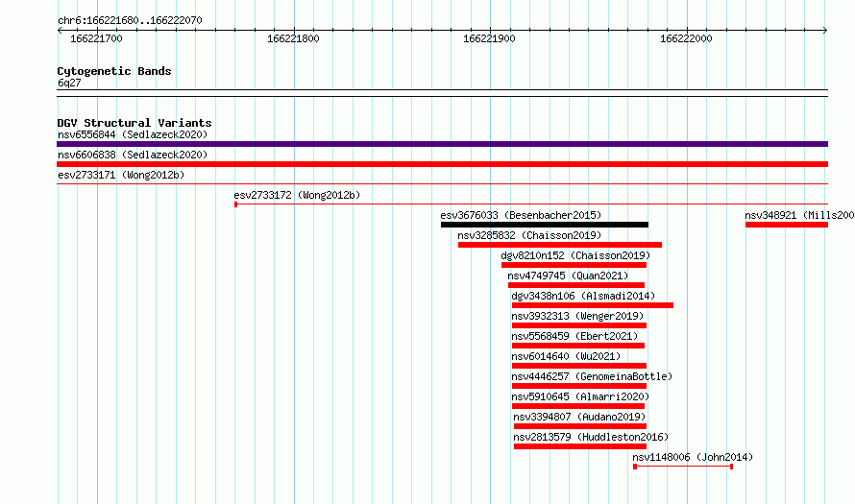Image resolution: width=855 pixels, height=504 pixels.
Task: Open esv2733171 (Wong2012b) variant label
Action: click(x=121, y=175)
